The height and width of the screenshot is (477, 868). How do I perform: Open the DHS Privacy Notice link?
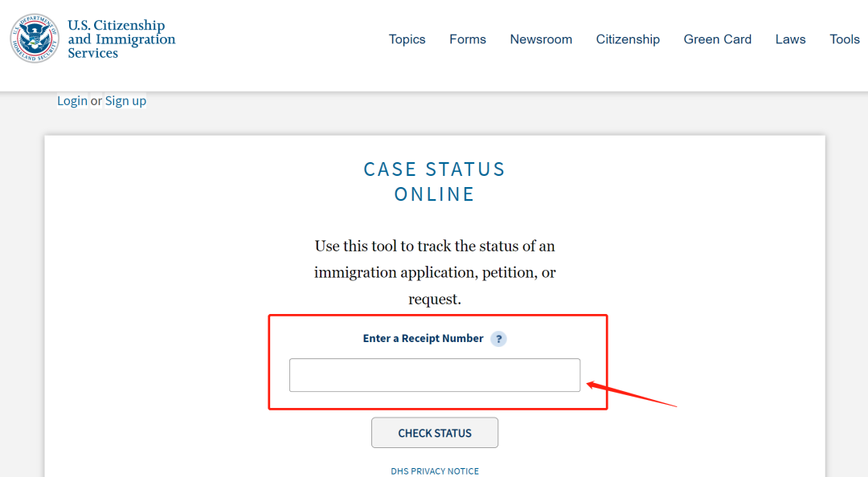click(435, 471)
